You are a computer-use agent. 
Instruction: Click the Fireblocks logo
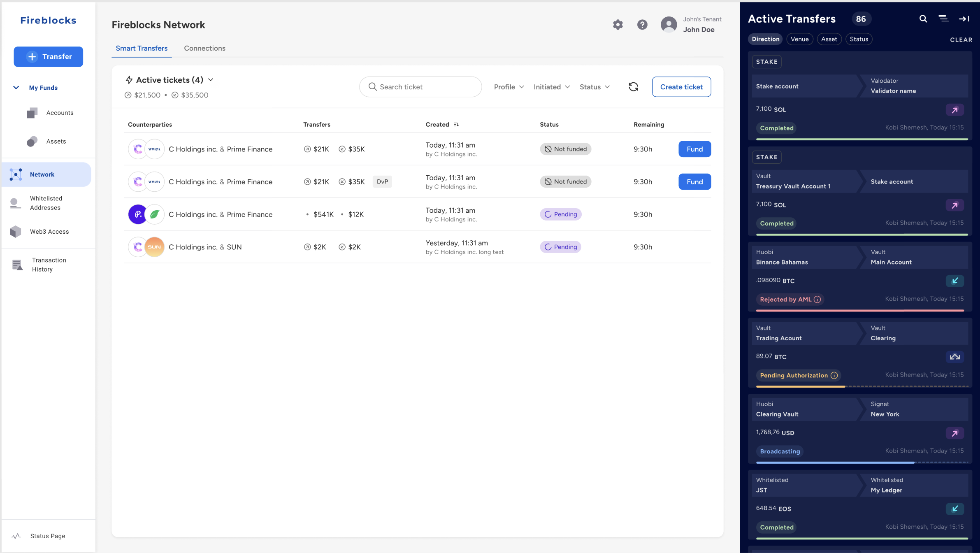tap(48, 20)
